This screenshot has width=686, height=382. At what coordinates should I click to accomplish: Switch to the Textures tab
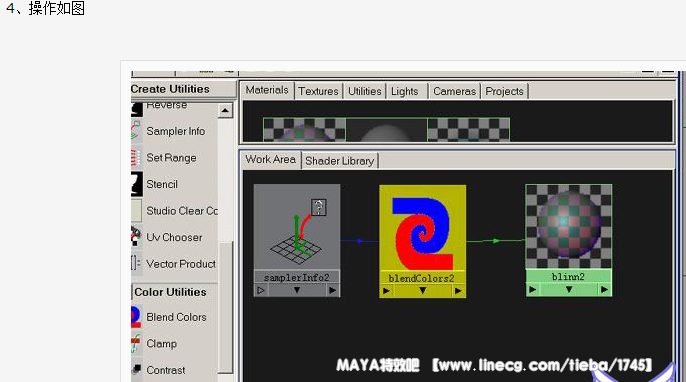(x=318, y=91)
